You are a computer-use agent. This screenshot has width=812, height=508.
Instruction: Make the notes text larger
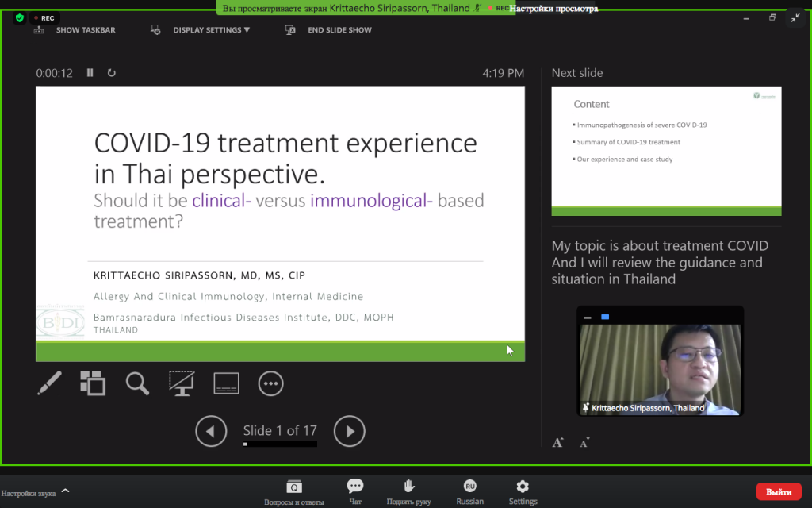557,443
